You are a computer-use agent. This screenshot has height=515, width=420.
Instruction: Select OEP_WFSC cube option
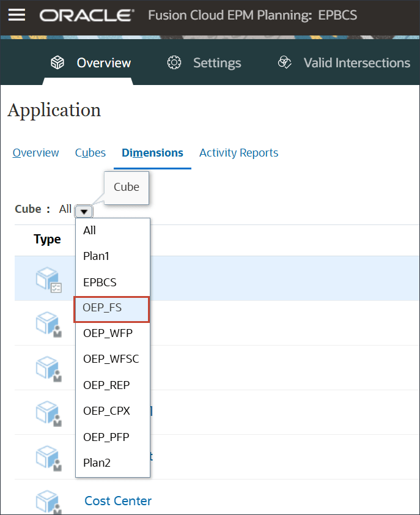pyautogui.click(x=112, y=359)
